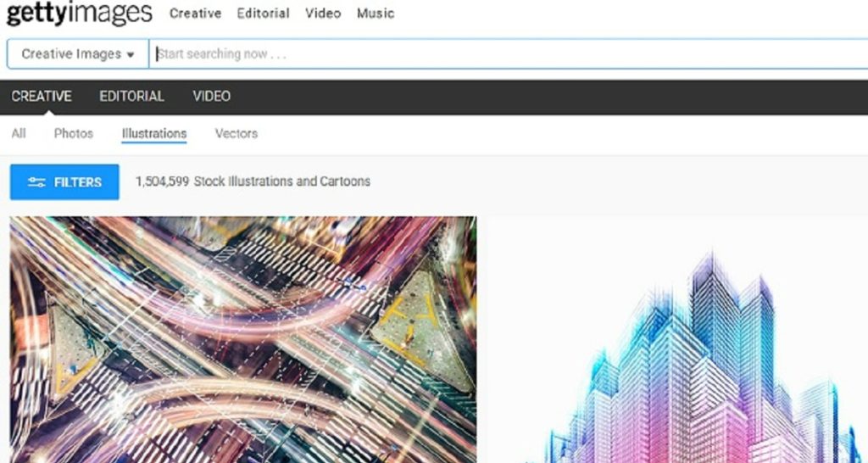The height and width of the screenshot is (463, 868).
Task: Switch to the VIDEO tab in dark bar
Action: click(x=211, y=97)
